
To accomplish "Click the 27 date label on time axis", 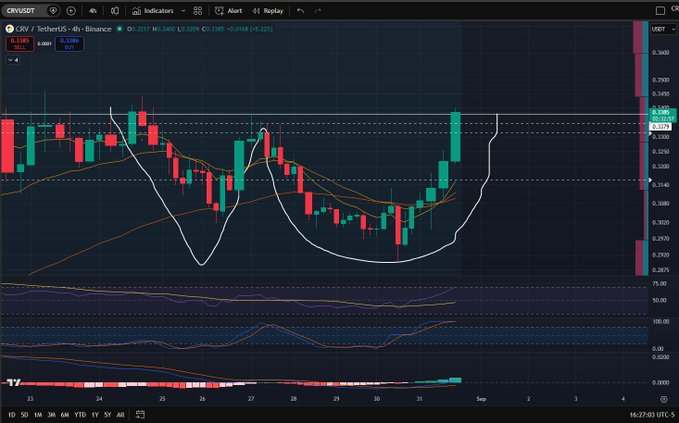I will 251,399.
